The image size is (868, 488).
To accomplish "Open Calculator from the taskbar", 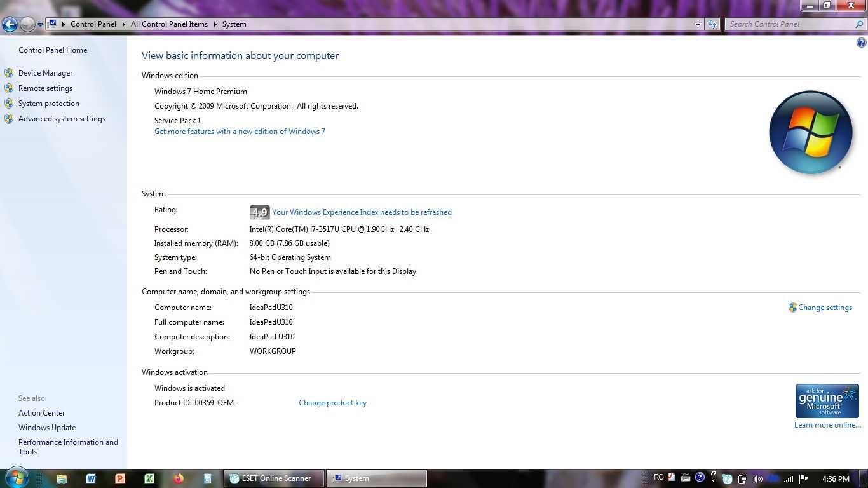I will tap(208, 478).
